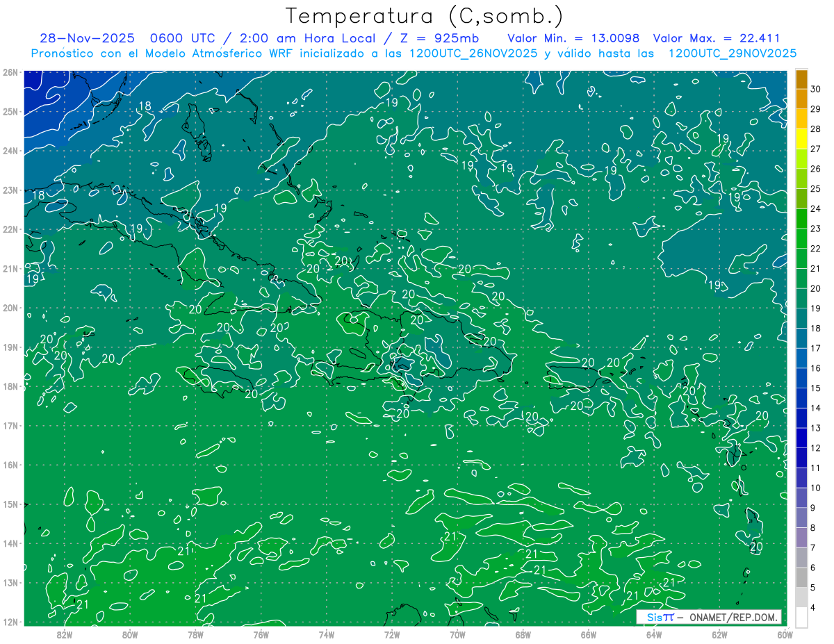
Task: Select the valid-until time "1200UTC_29NOV2025"
Action: [x=732, y=53]
